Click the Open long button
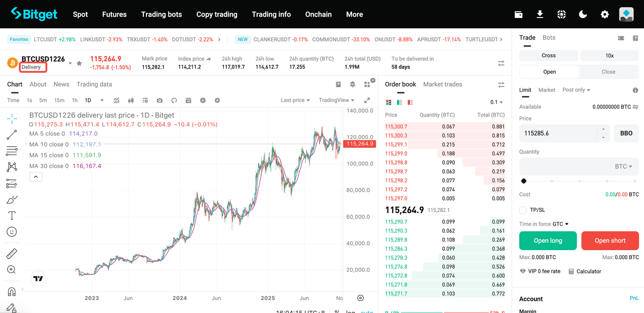This screenshot has width=644, height=313. (x=548, y=241)
